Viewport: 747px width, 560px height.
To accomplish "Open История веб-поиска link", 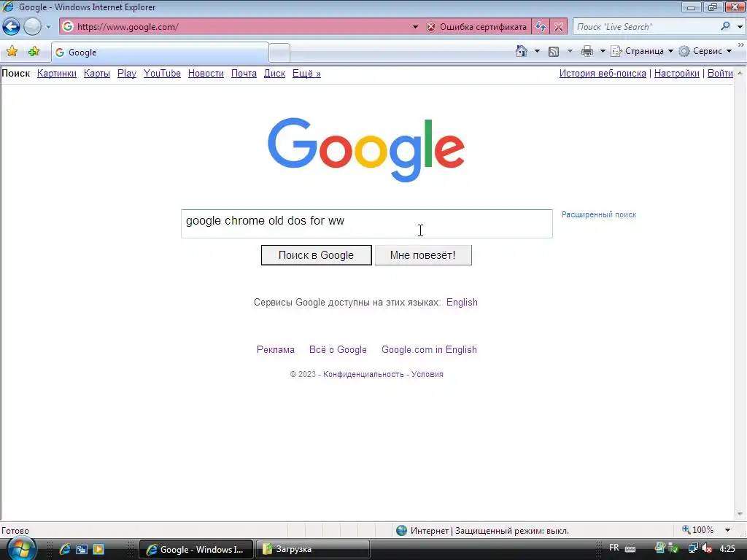I will (x=603, y=74).
